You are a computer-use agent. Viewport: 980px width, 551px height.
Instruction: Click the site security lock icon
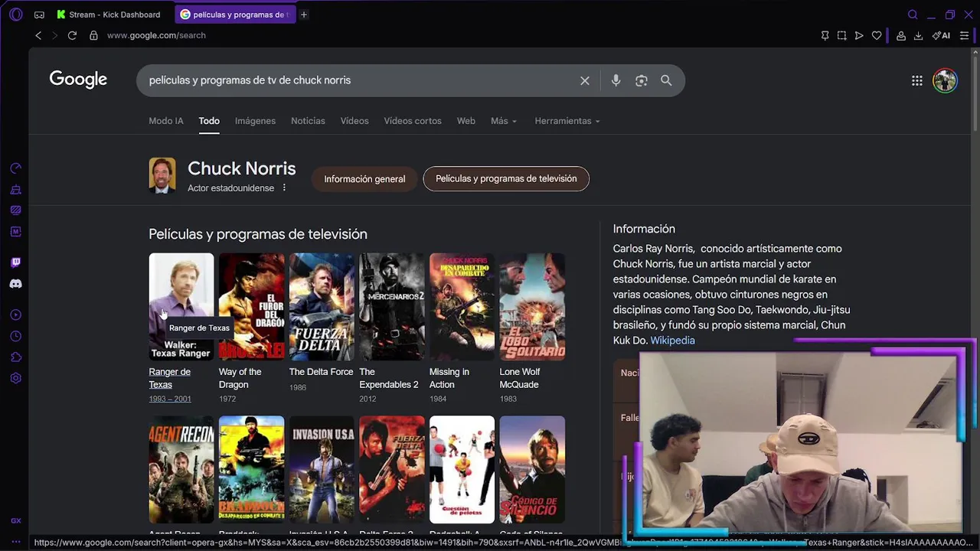pos(93,35)
